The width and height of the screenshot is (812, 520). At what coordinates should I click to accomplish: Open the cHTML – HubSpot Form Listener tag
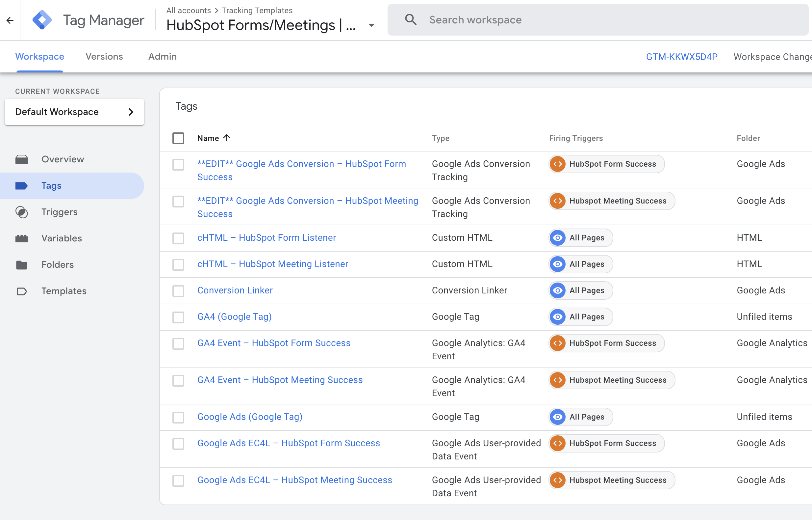266,238
